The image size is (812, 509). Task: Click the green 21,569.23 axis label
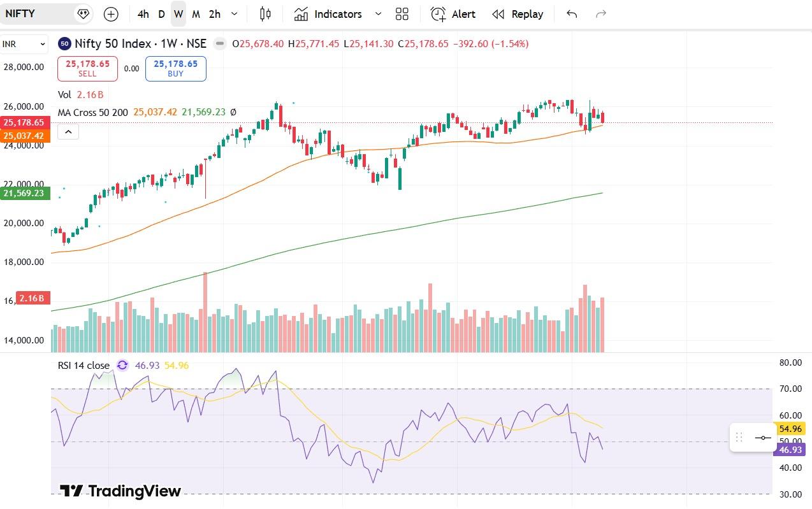point(25,193)
